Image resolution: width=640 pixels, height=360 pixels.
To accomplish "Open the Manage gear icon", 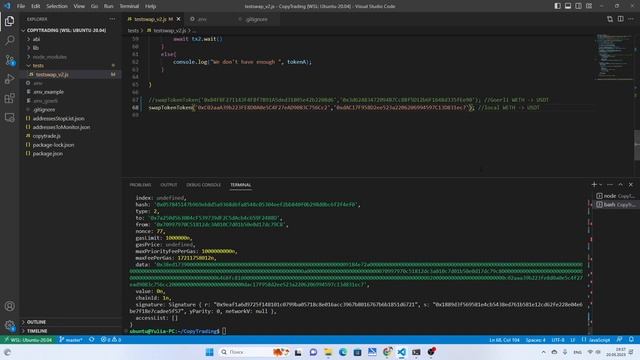I will tap(9, 325).
